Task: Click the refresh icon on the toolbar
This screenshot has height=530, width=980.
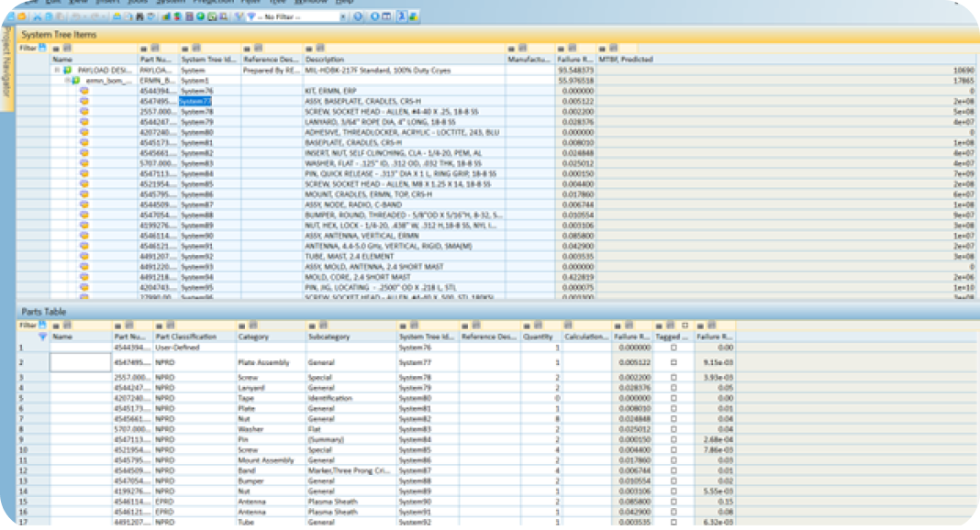Action: point(150,16)
